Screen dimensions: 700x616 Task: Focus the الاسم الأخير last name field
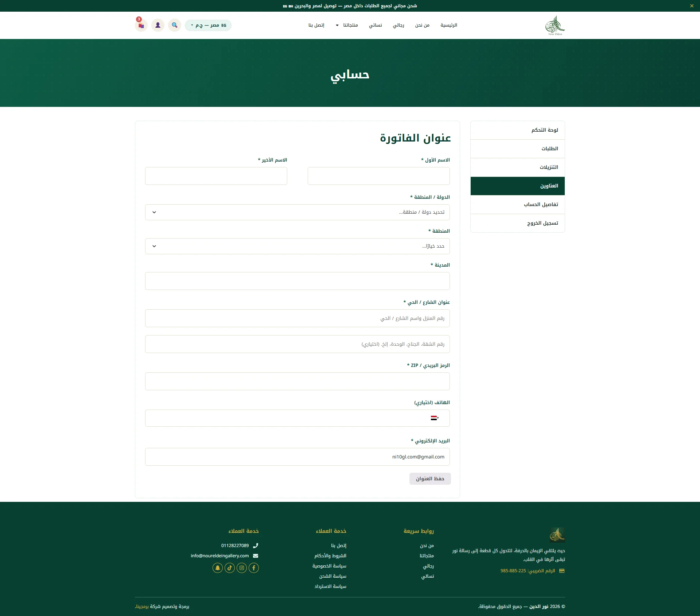216,176
